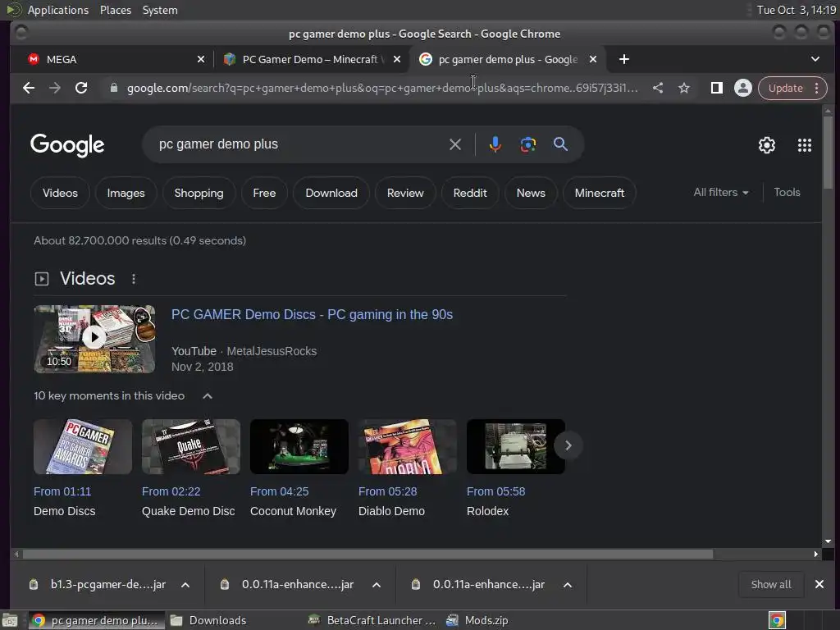Screen dimensions: 840x630
Task: Click the show-desktop icon at taskbar left
Action: pyautogui.click(x=10, y=620)
